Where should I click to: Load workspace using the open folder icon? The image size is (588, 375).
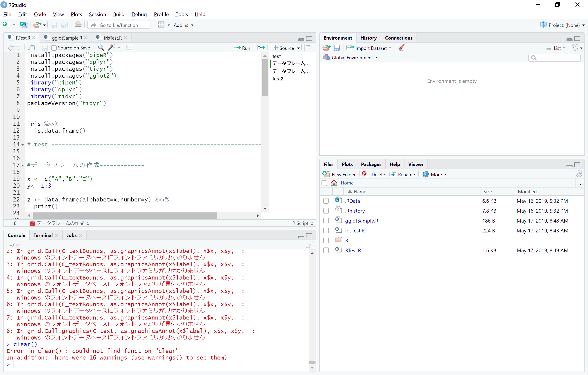pos(326,48)
